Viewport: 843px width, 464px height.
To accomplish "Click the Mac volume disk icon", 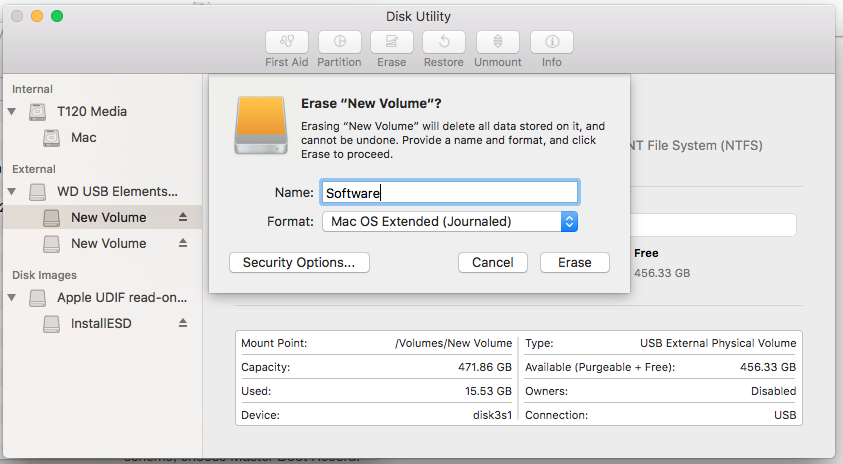I will pos(52,138).
